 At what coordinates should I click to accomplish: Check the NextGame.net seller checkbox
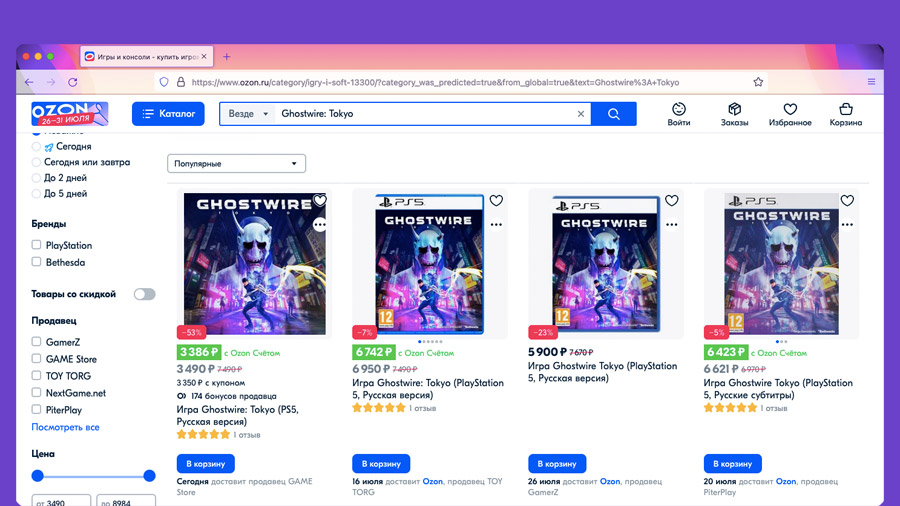coord(36,393)
